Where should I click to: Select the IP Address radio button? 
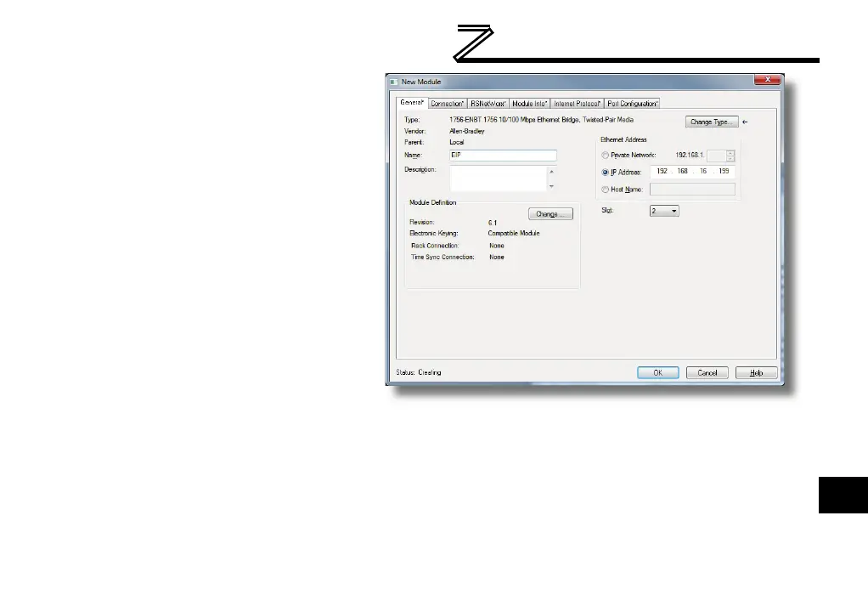click(x=605, y=173)
